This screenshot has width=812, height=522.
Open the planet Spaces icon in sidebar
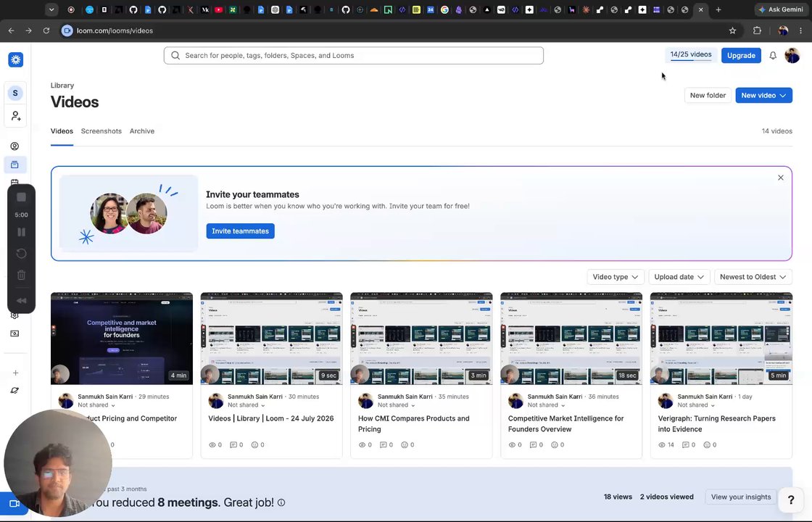(14, 391)
